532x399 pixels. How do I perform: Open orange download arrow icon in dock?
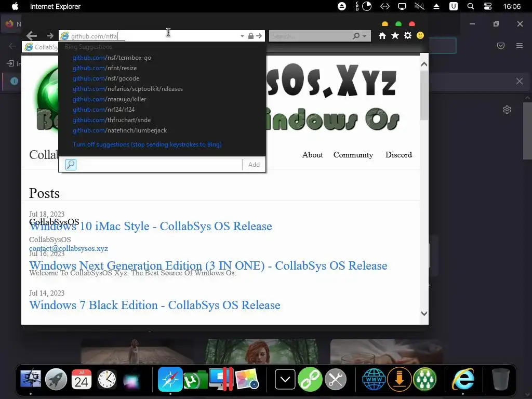click(x=400, y=379)
